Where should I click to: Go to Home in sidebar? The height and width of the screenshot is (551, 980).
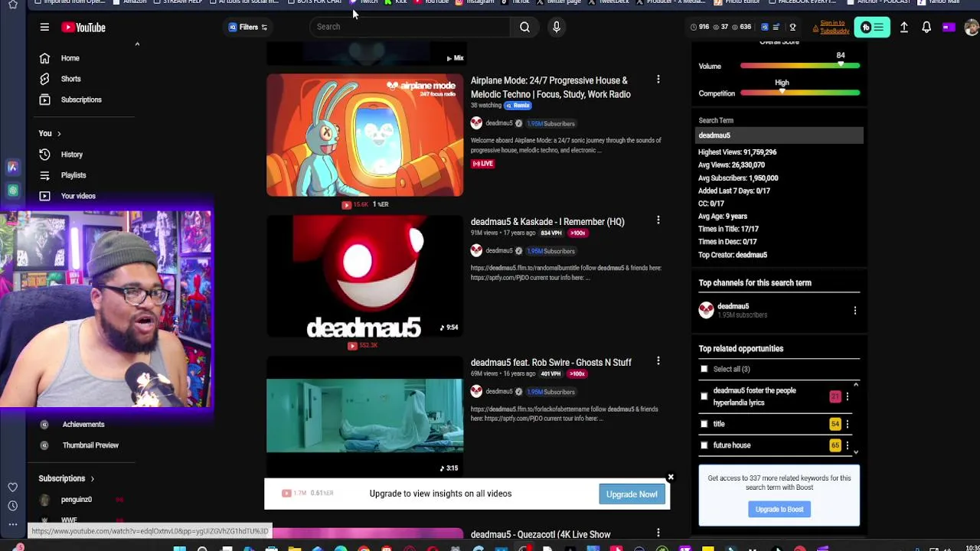pyautogui.click(x=70, y=58)
